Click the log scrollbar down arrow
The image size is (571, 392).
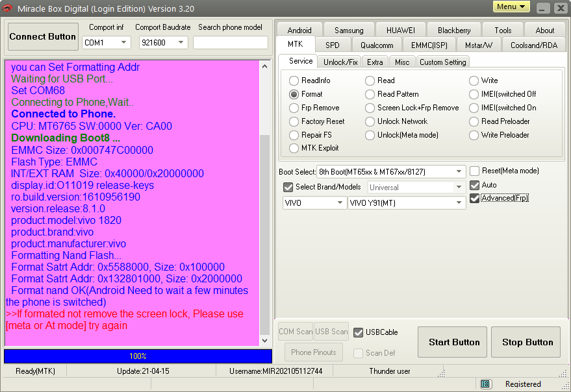click(265, 341)
